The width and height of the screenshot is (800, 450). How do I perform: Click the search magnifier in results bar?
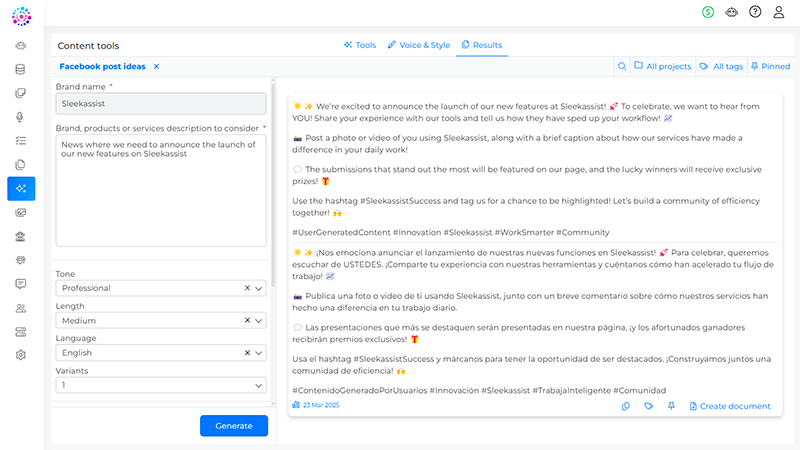tap(622, 66)
